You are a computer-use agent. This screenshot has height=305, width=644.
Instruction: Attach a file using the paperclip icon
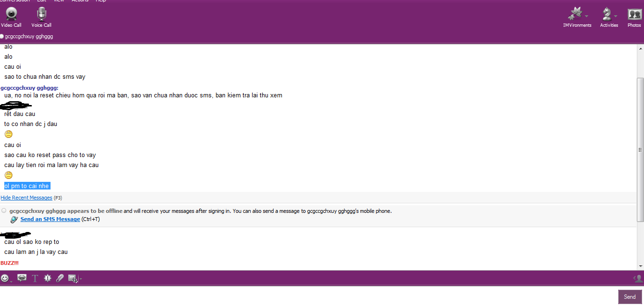[60, 278]
